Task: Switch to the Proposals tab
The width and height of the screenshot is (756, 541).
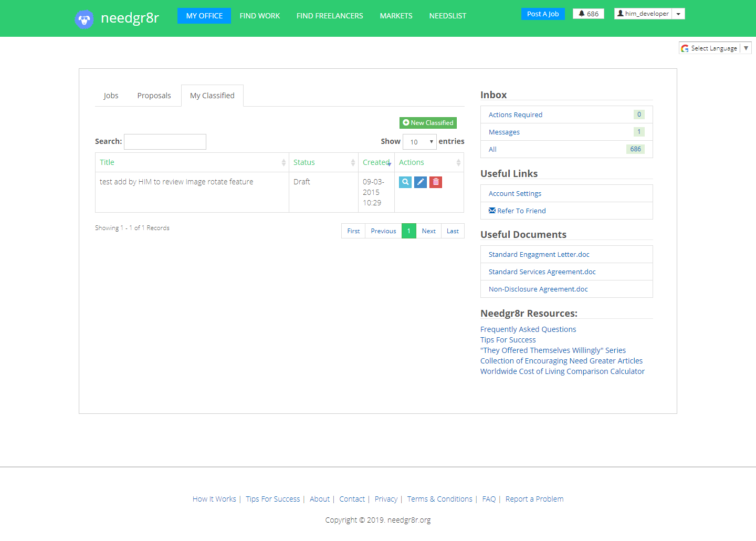Action: pyautogui.click(x=154, y=96)
